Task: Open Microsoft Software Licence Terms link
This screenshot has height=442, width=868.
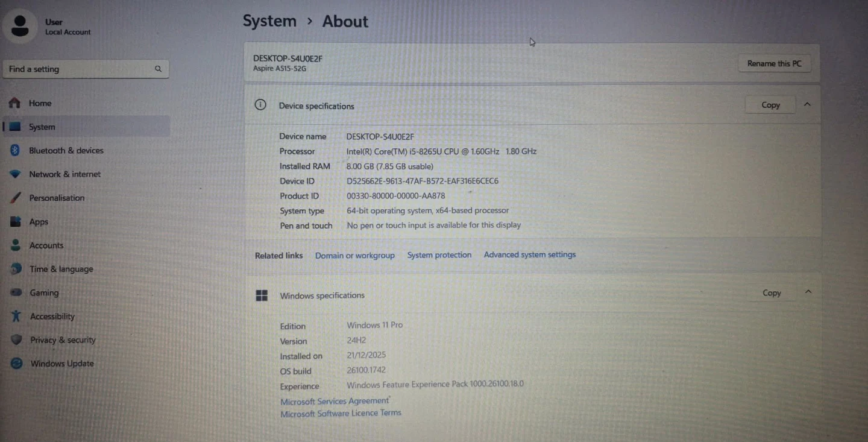Action: (x=341, y=413)
